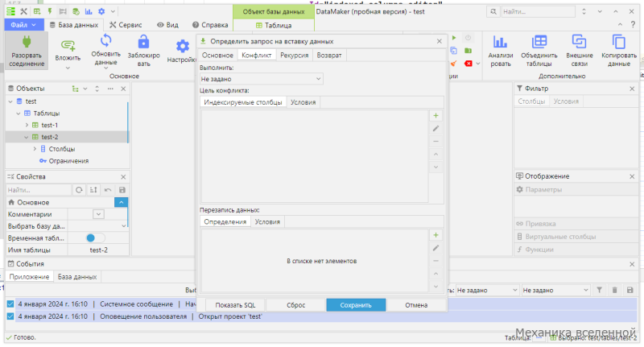Collapse the Таблицы tree node

tap(19, 113)
